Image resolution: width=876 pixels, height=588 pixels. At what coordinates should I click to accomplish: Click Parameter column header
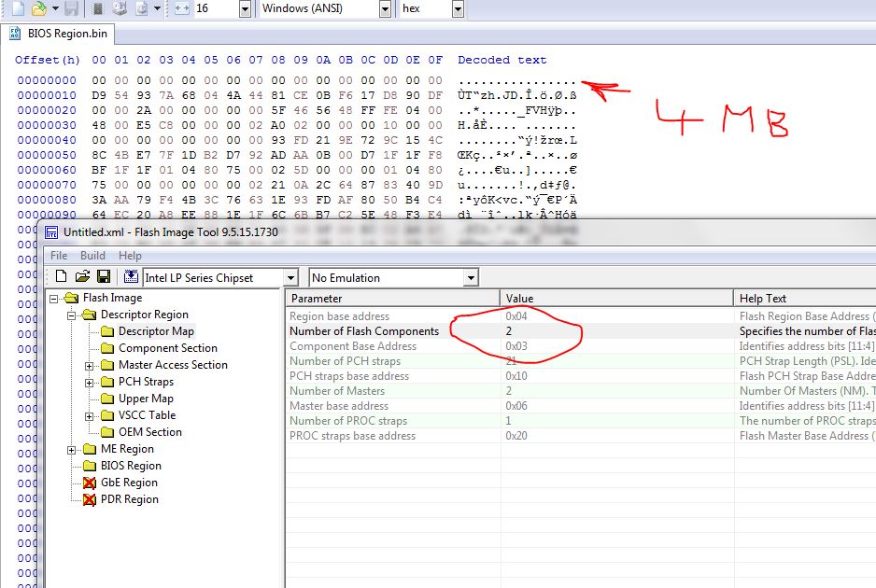tap(393, 298)
